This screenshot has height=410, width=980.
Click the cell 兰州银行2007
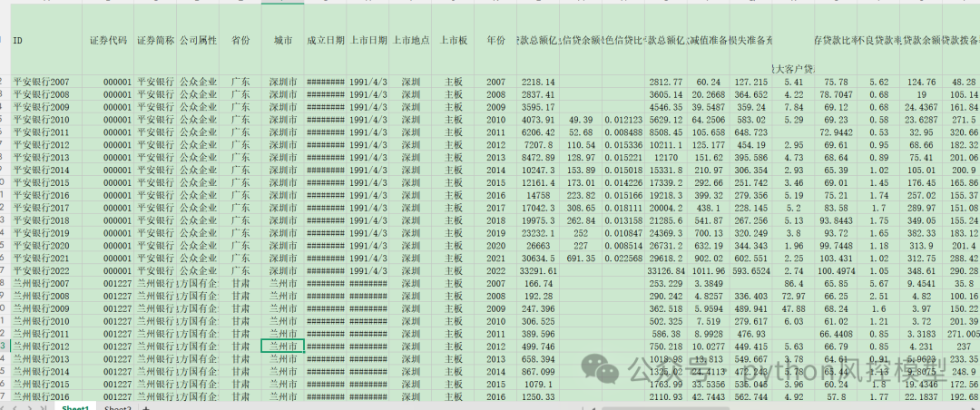[46, 283]
